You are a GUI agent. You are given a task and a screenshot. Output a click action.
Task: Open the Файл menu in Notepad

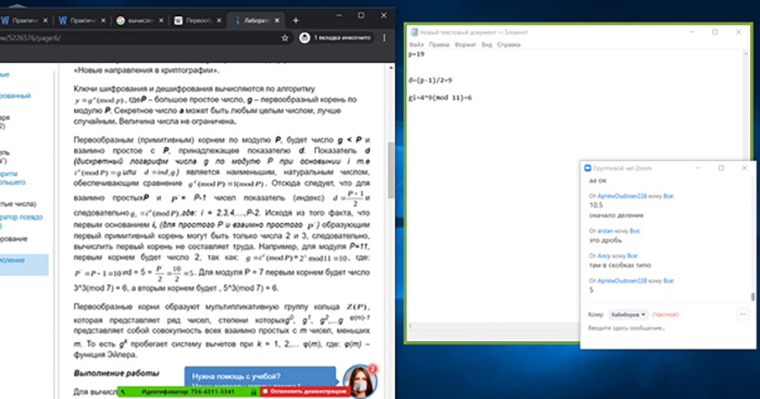coord(416,45)
